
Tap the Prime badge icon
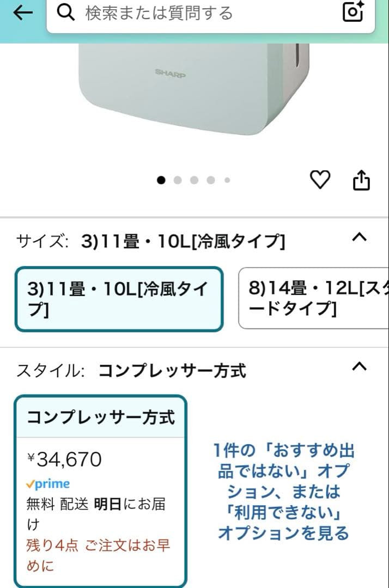tap(48, 483)
